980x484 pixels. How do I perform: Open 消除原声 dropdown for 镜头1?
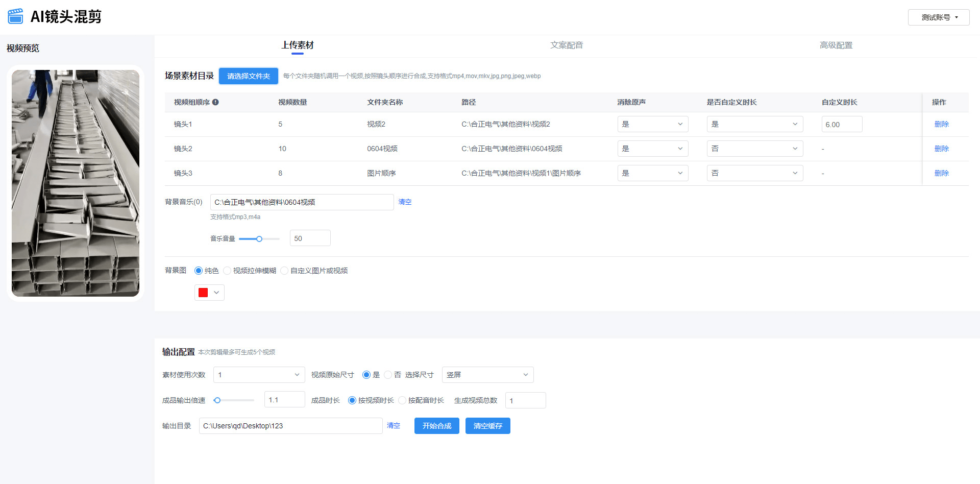653,124
